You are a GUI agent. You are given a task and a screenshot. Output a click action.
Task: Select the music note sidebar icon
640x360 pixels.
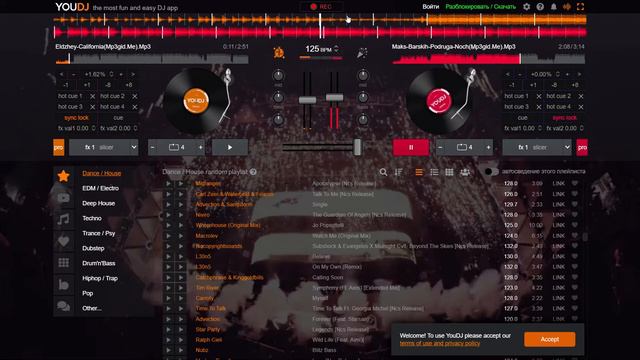[x=63, y=219]
